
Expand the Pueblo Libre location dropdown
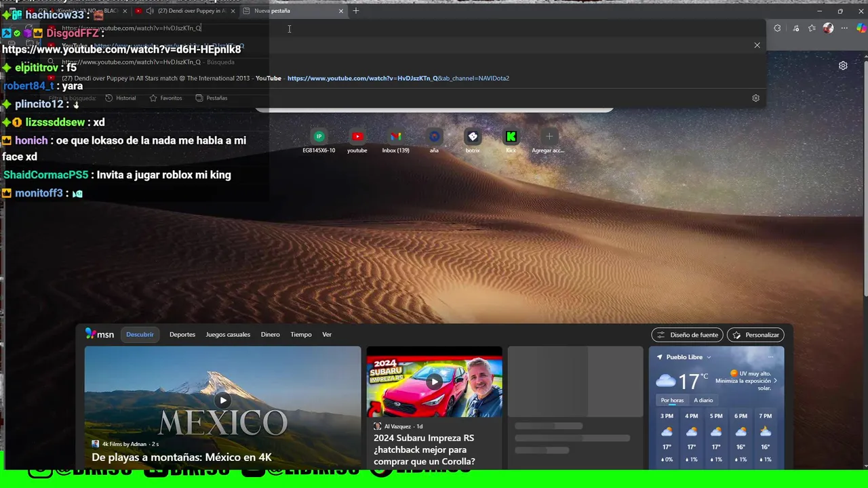(709, 357)
